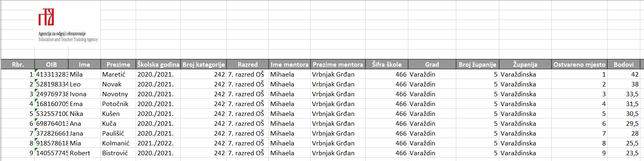The image size is (644, 161).
Task: Select the cell with 2021./2022. school year
Action: pyautogui.click(x=158, y=143)
